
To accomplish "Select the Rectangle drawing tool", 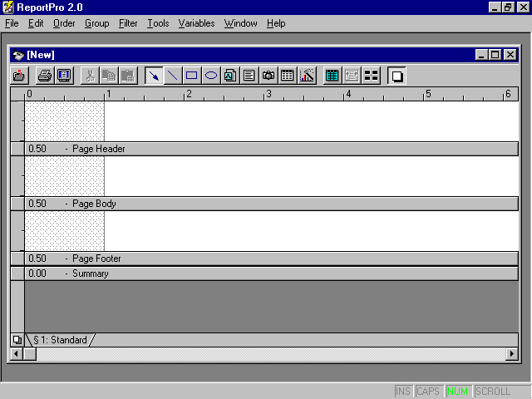I will tap(192, 76).
